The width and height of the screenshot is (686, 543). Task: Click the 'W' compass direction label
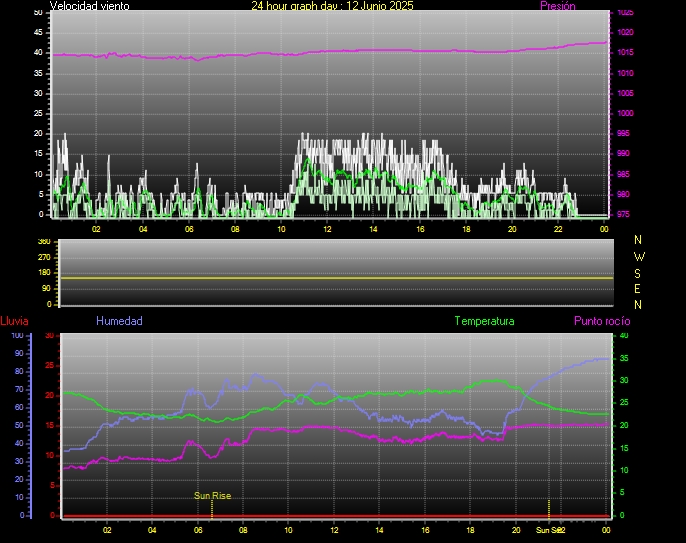(639, 257)
